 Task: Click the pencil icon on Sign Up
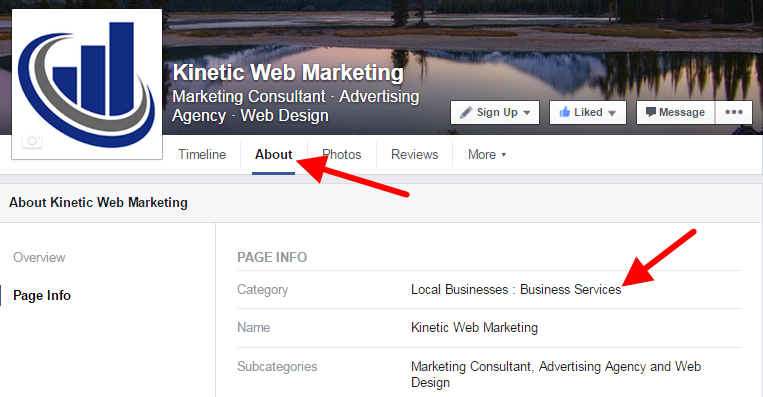pos(466,112)
